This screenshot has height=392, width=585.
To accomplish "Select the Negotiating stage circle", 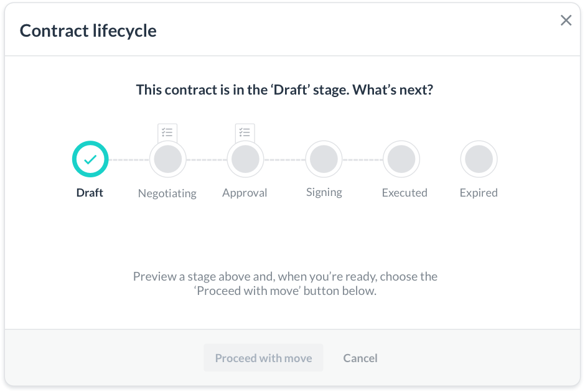I will point(167,159).
